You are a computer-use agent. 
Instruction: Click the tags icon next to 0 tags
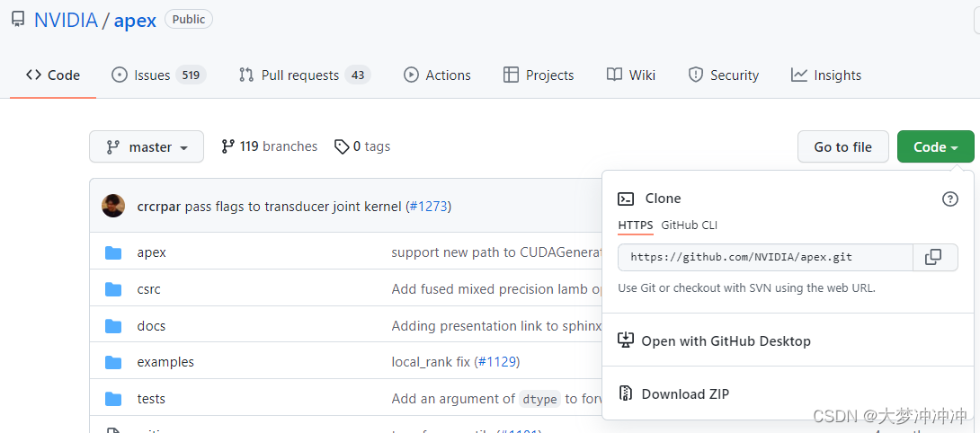pyautogui.click(x=342, y=146)
